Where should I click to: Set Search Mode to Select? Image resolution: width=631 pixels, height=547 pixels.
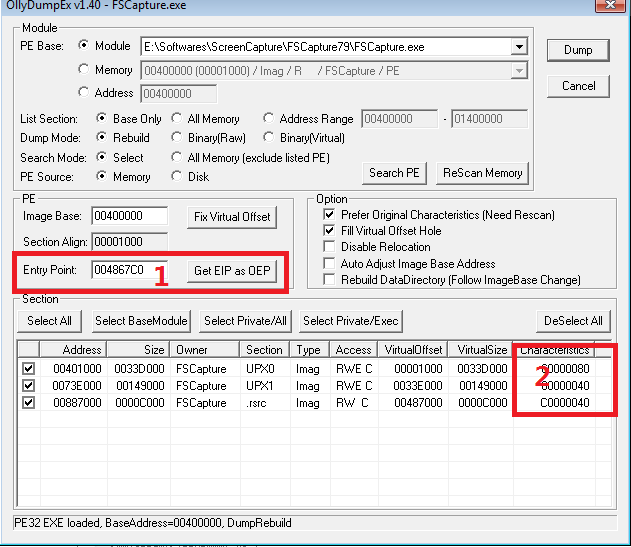[x=101, y=157]
